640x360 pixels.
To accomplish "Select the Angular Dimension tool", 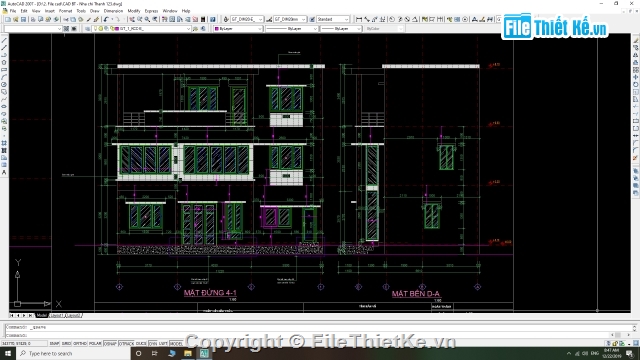I will pyautogui.click(x=415, y=19).
